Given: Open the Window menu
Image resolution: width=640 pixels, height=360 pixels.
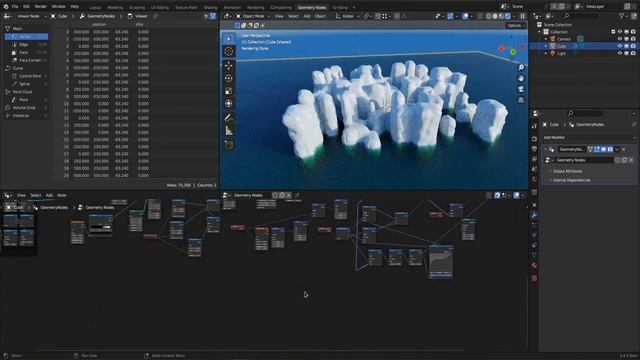Looking at the screenshot, I should pyautogui.click(x=58, y=7).
